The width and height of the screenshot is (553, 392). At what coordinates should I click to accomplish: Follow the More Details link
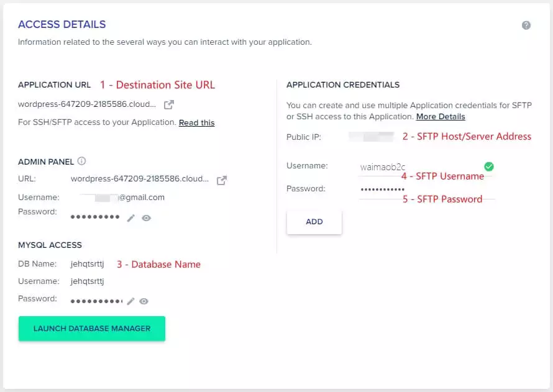(x=441, y=117)
